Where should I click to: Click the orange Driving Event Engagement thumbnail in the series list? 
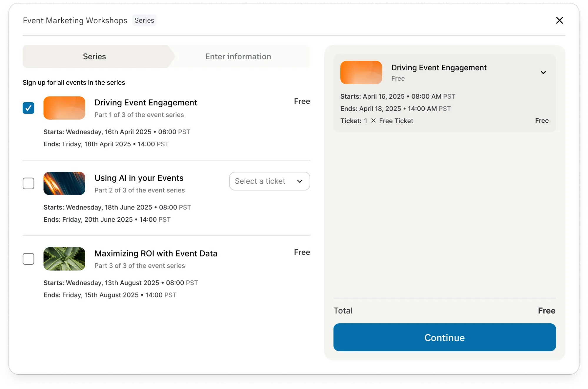tap(64, 108)
